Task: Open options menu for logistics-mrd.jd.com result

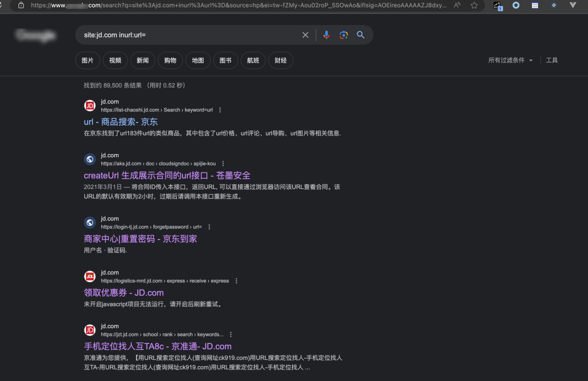Action: click(236, 281)
